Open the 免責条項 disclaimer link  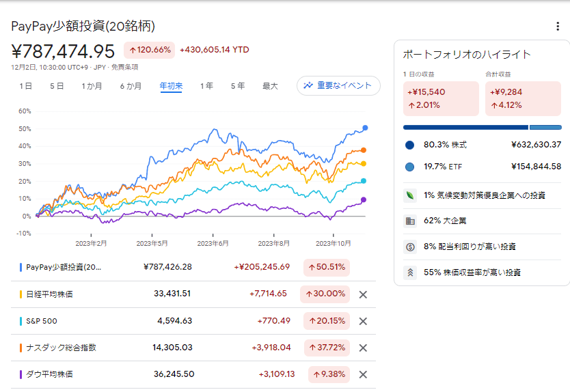125,67
